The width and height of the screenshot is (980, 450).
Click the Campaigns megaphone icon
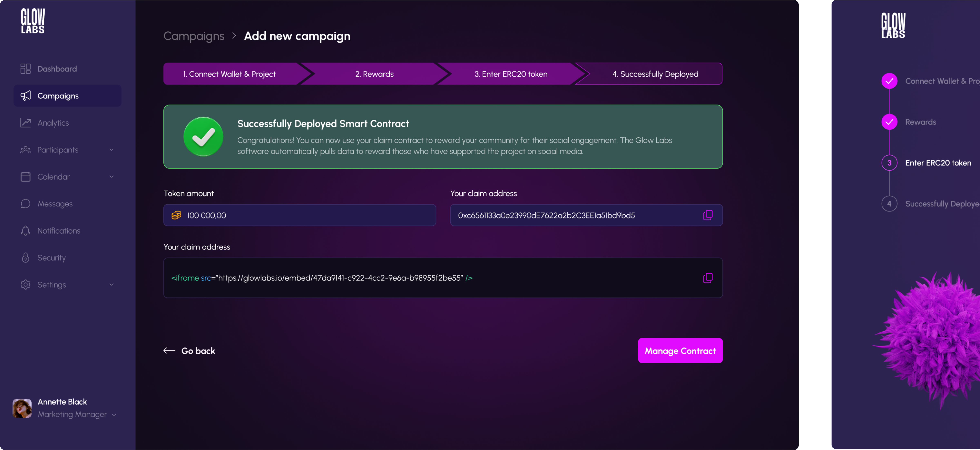tap(26, 96)
